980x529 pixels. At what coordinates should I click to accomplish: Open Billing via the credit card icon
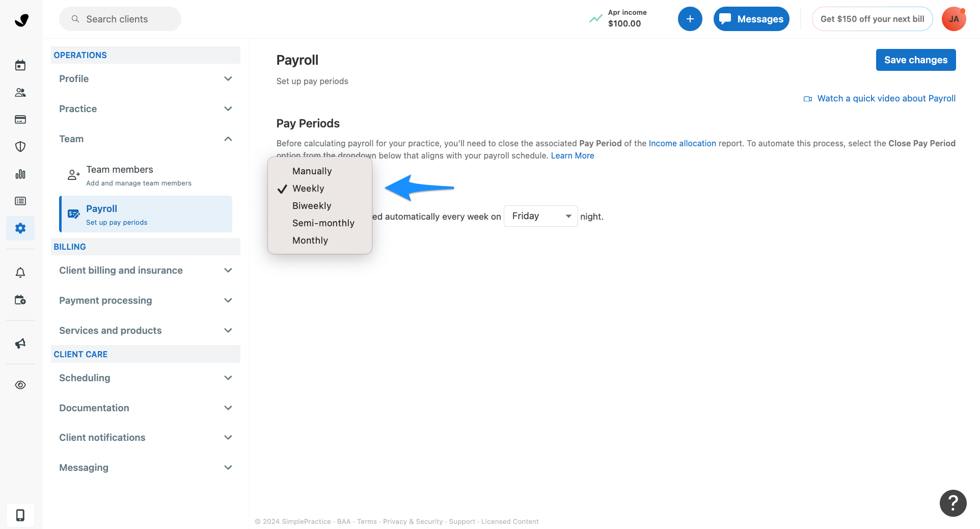click(20, 119)
